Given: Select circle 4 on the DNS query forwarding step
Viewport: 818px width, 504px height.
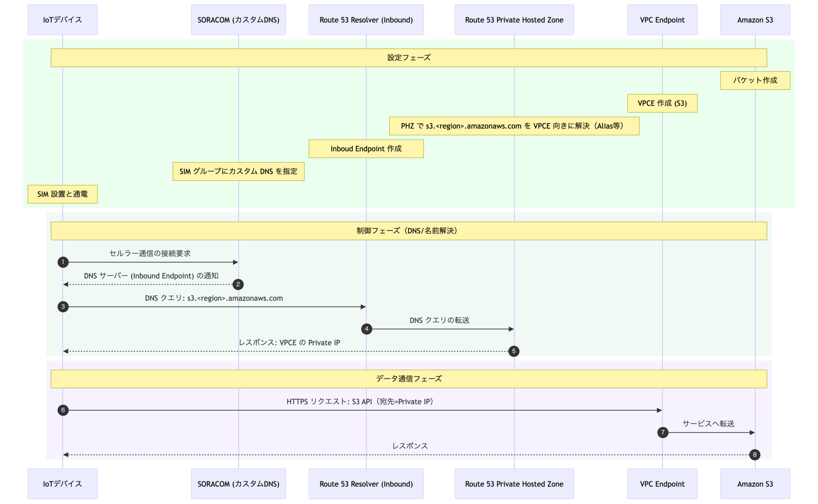Looking at the screenshot, I should [x=366, y=328].
